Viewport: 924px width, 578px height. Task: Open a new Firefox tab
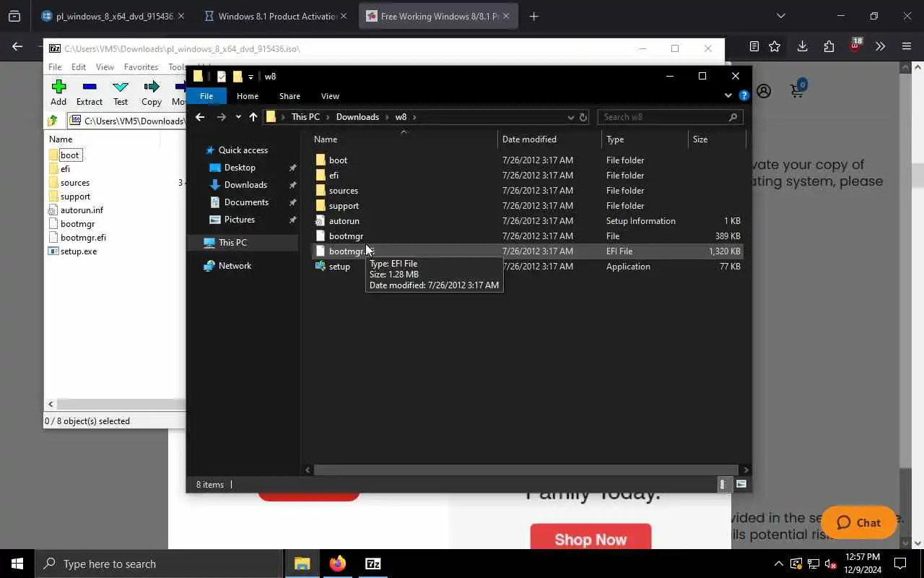[x=534, y=16]
